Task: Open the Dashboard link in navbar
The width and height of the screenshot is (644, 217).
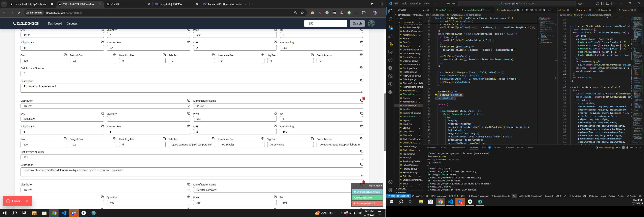Action: pos(55,24)
